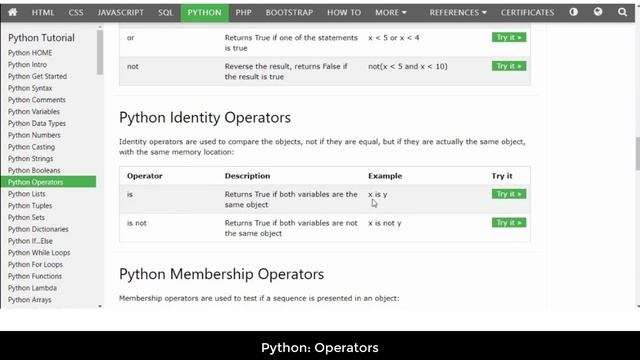Click Try it for the 'not' operator
Screen dimensions: 640x360
509,66
